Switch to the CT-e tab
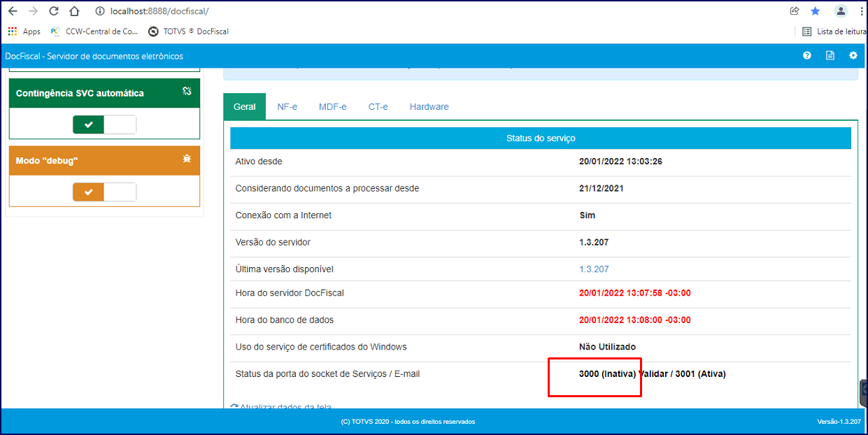868x435 pixels. click(x=378, y=107)
